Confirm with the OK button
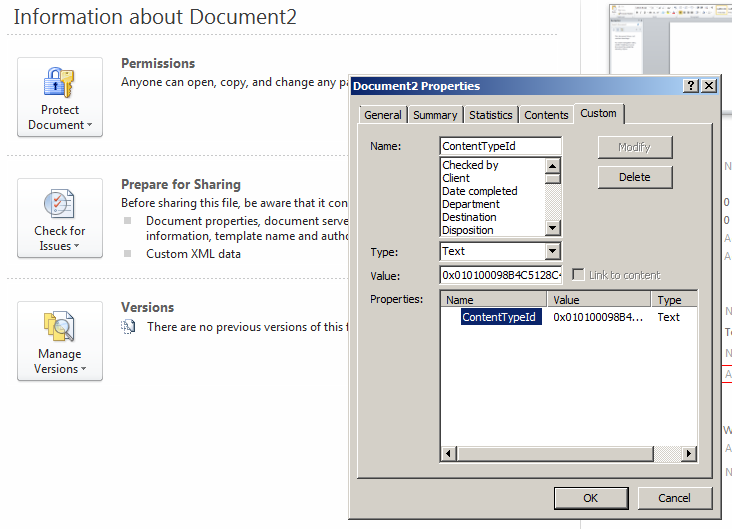Screen dimensions: 732x529 coord(590,498)
